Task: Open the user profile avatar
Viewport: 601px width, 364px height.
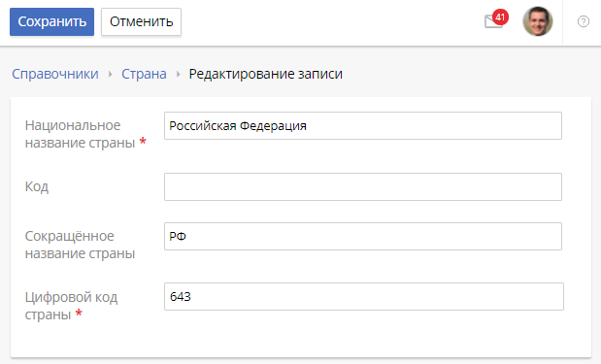Action: (538, 21)
